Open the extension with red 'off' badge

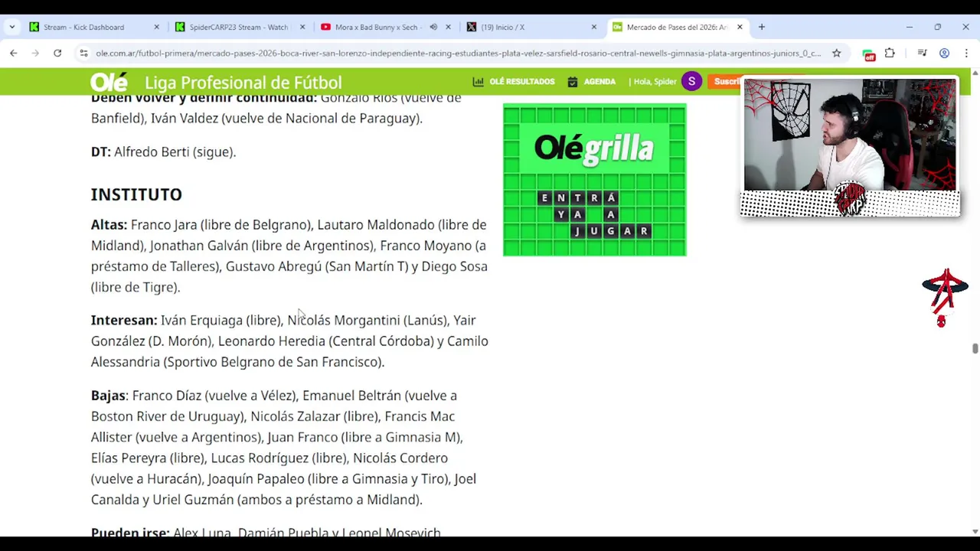pyautogui.click(x=868, y=54)
